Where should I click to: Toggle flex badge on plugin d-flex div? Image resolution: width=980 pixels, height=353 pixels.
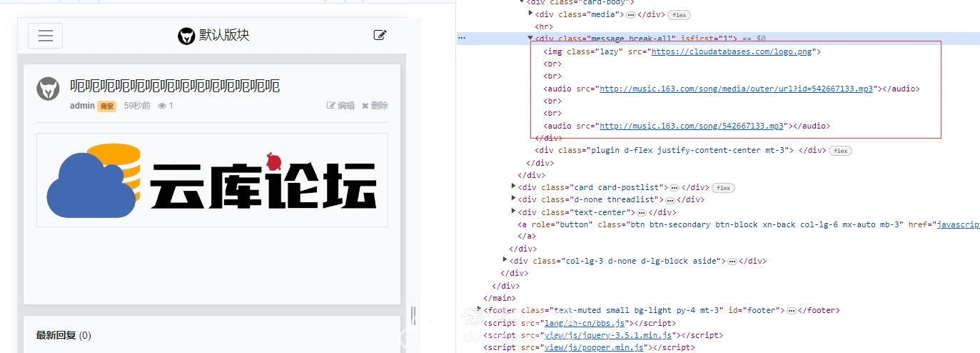(x=841, y=151)
